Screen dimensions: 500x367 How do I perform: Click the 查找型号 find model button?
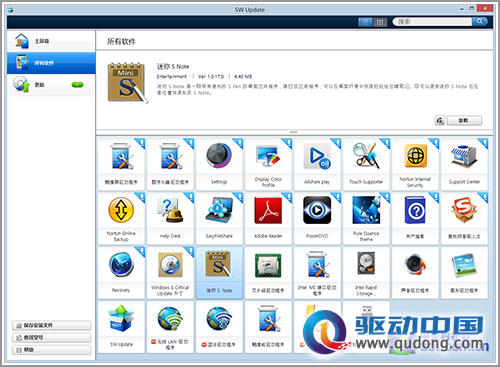point(51,337)
